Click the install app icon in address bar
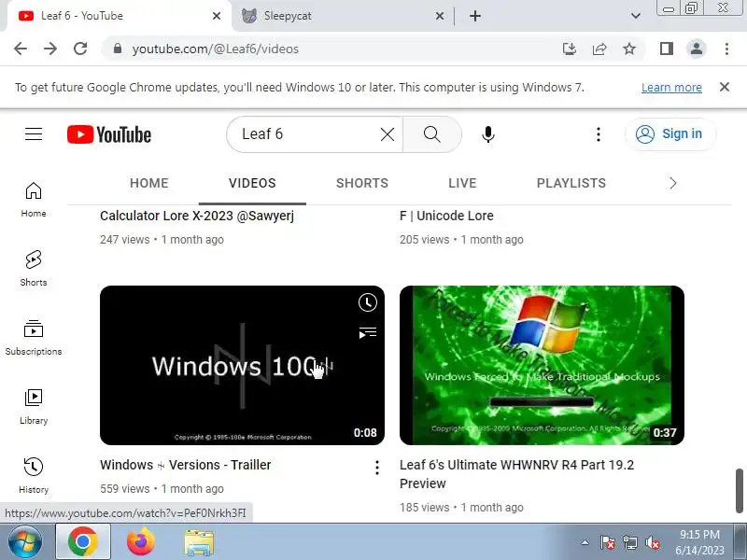This screenshot has width=747, height=560. [570, 49]
